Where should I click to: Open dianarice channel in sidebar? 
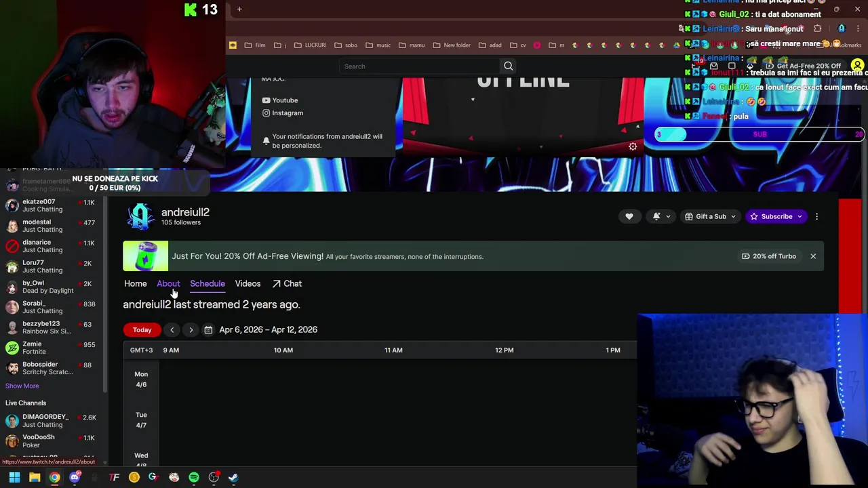[51, 246]
